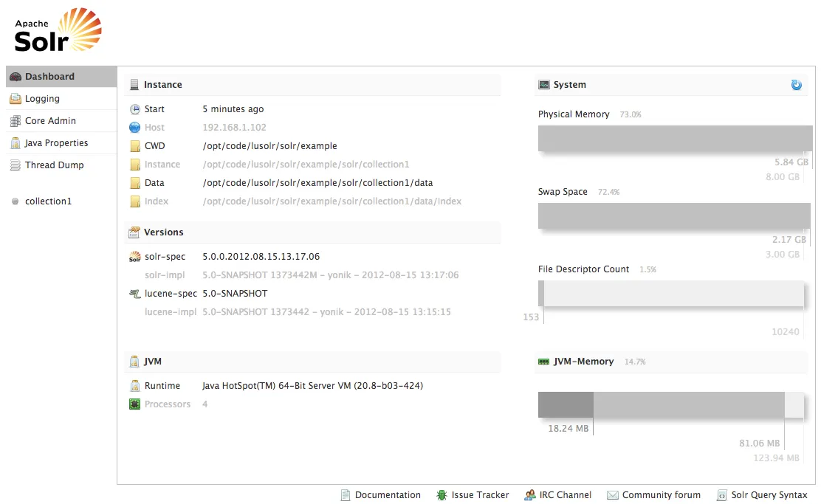The image size is (821, 504).
Task: Click the Runtime row icon
Action: point(134,386)
